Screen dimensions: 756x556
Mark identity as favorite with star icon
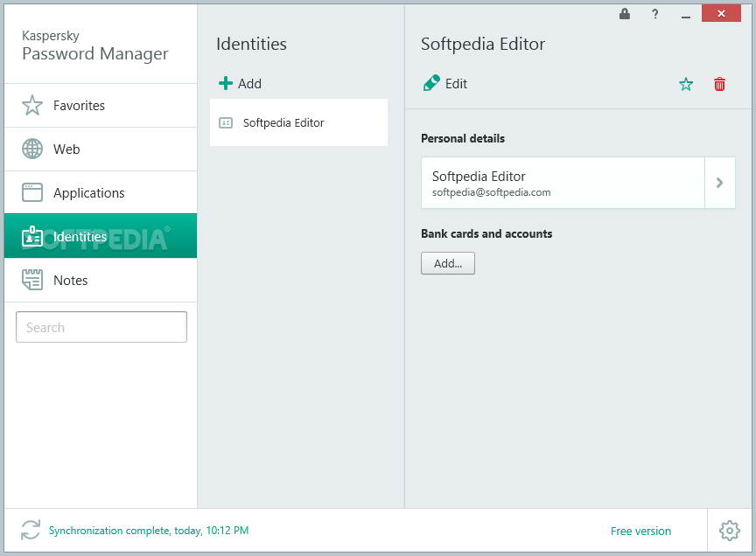click(x=686, y=84)
